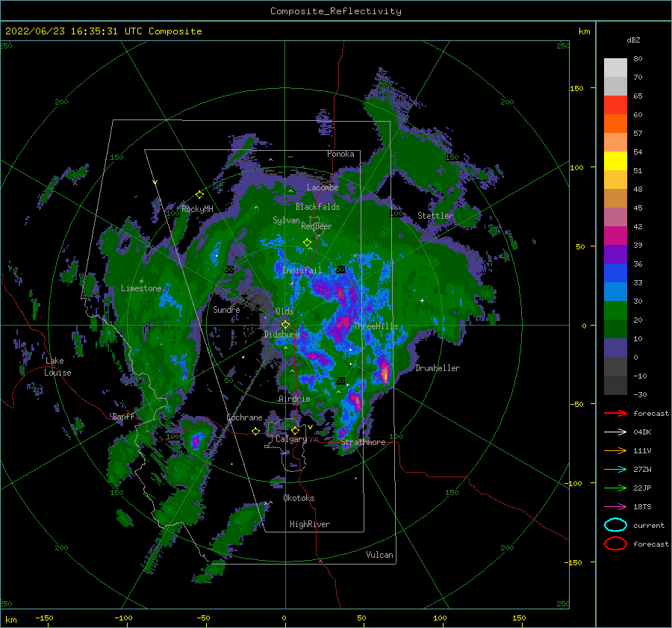Click the isolated magenta cell east of Banff

(196, 441)
